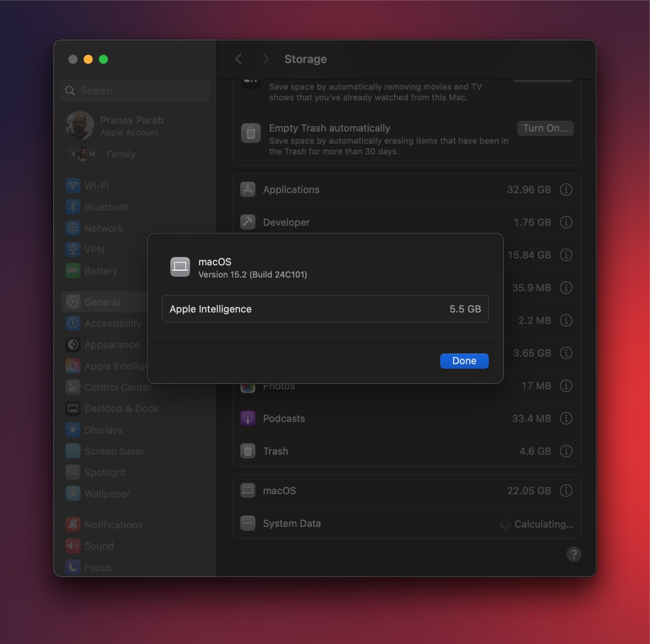The height and width of the screenshot is (644, 650).
Task: Click the Empty Trash automatically trash icon
Action: coord(251,133)
